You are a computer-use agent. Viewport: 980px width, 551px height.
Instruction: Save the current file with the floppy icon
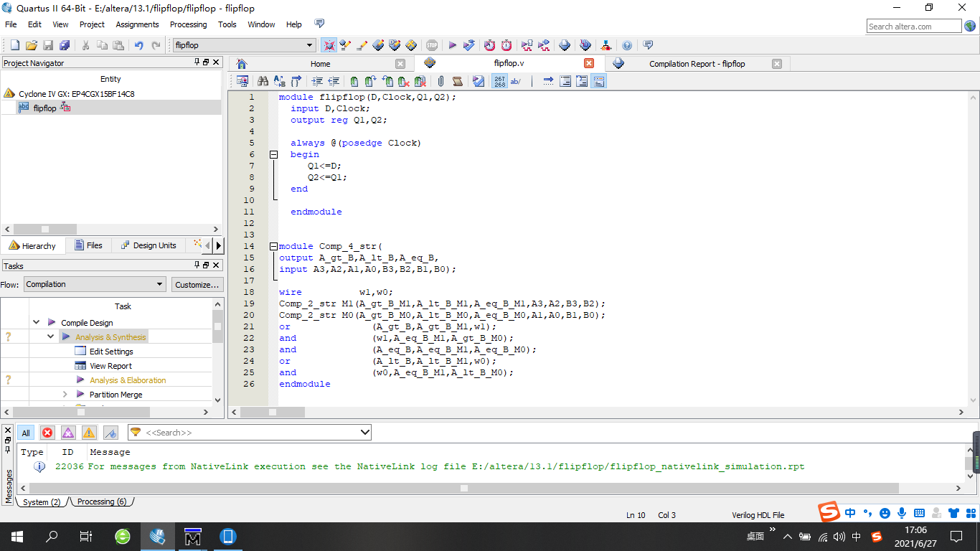[48, 45]
